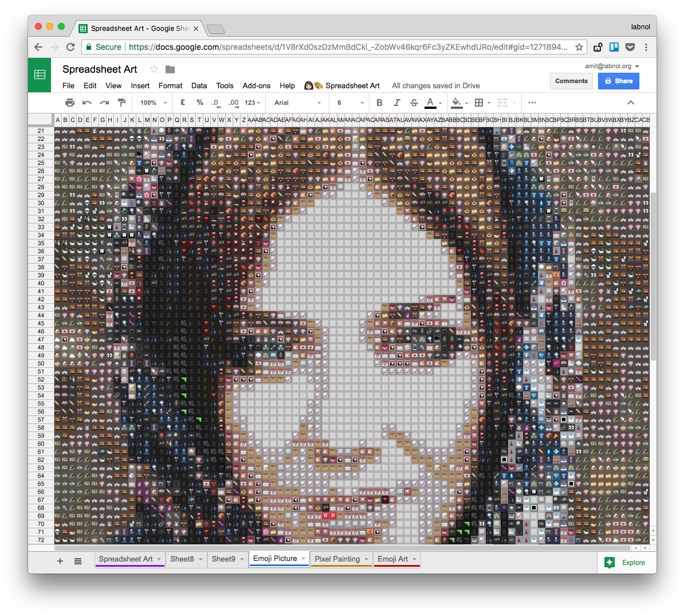Open Google Sheets home via green icon
This screenshot has height=616, width=684.
pyautogui.click(x=40, y=74)
